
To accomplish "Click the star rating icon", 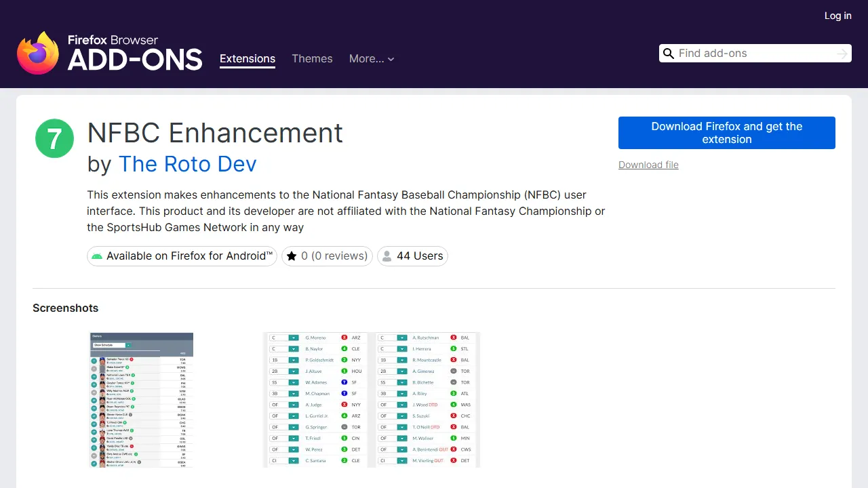I will 292,256.
